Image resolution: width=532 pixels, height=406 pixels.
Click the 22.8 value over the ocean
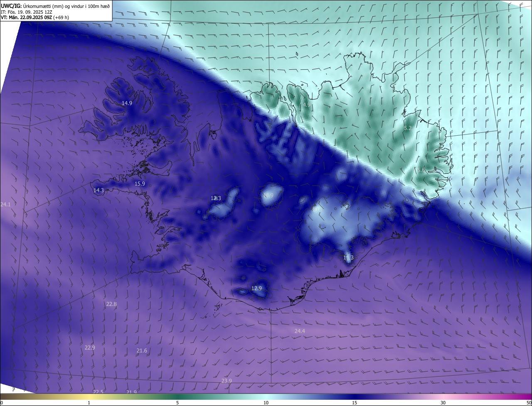point(111,304)
